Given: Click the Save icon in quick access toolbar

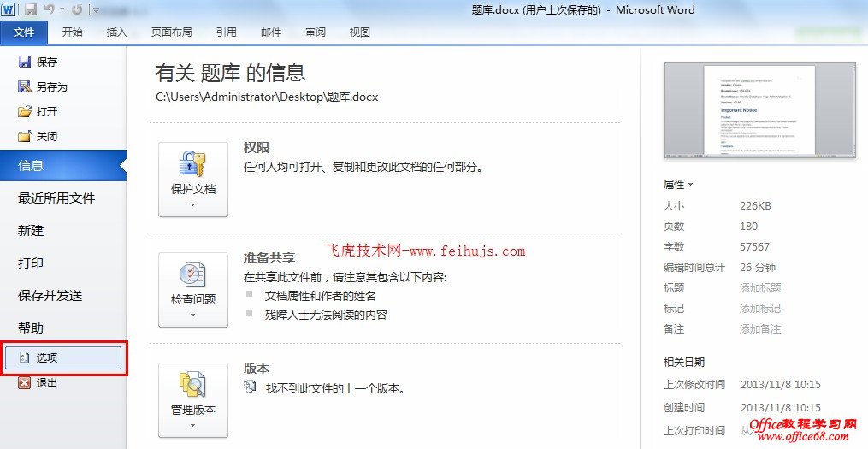Looking at the screenshot, I should [31, 9].
